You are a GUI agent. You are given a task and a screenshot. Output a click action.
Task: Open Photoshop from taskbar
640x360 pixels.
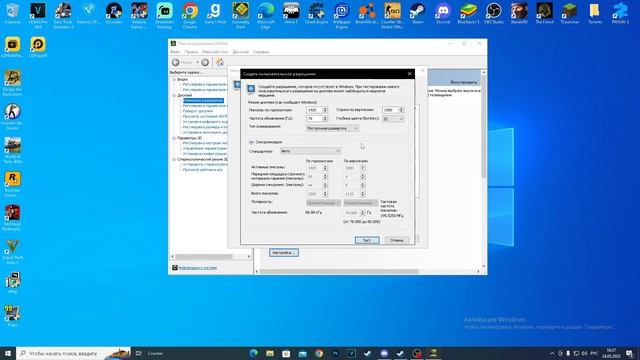335,353
